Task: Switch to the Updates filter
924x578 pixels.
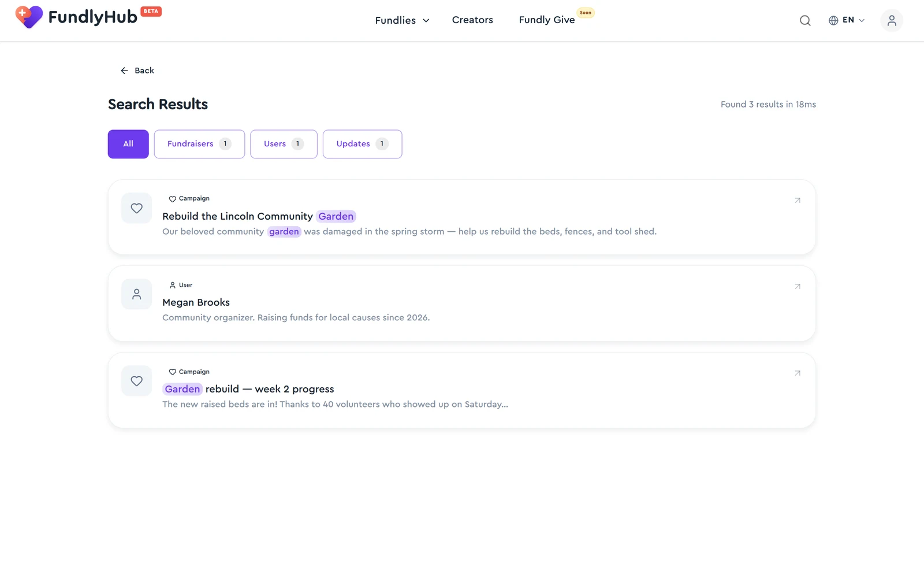Action: [362, 144]
